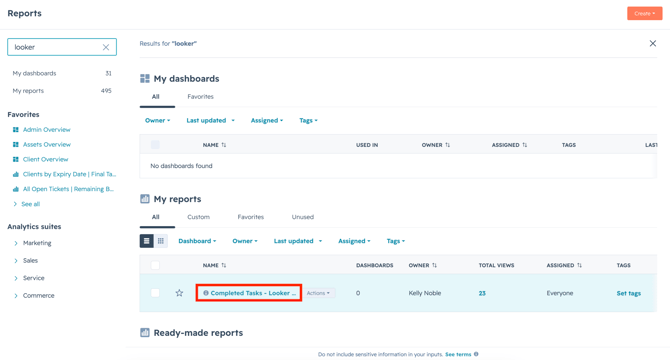Click the My dashboards section icon

145,79
